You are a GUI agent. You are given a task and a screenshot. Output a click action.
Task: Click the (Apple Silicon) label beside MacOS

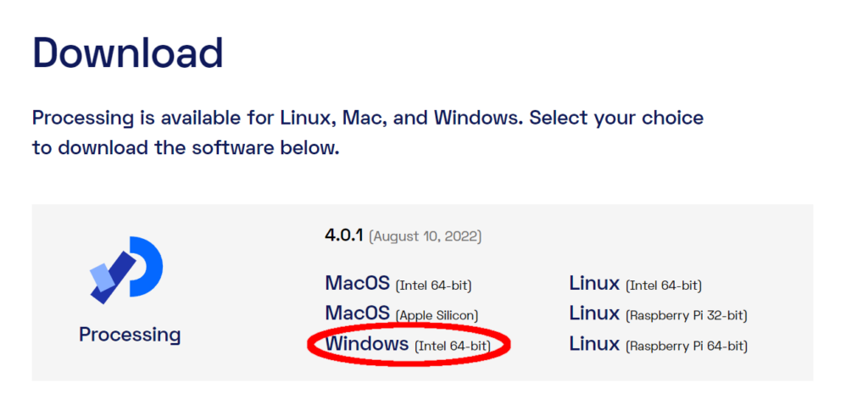pyautogui.click(x=437, y=315)
